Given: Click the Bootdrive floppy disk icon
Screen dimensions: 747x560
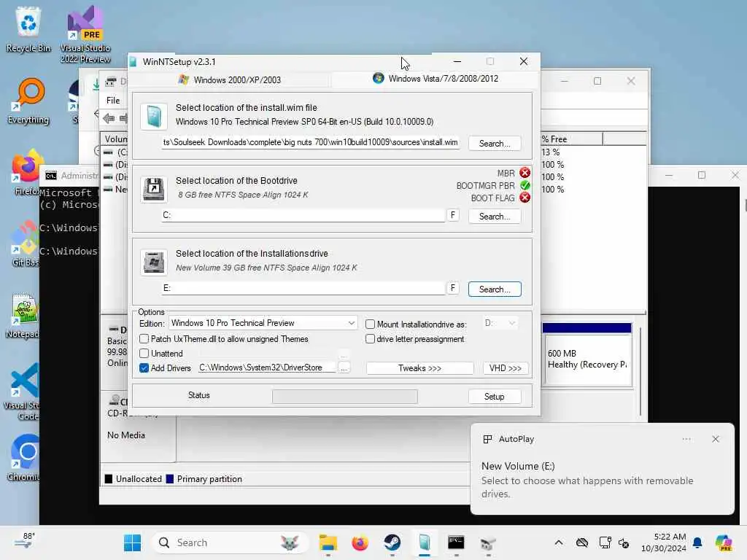Looking at the screenshot, I should (154, 189).
